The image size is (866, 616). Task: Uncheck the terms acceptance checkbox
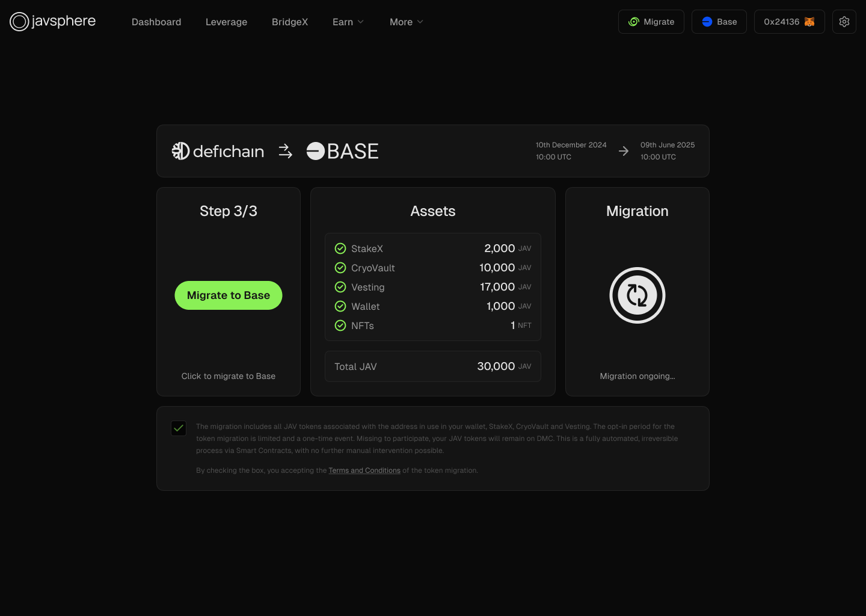[179, 428]
